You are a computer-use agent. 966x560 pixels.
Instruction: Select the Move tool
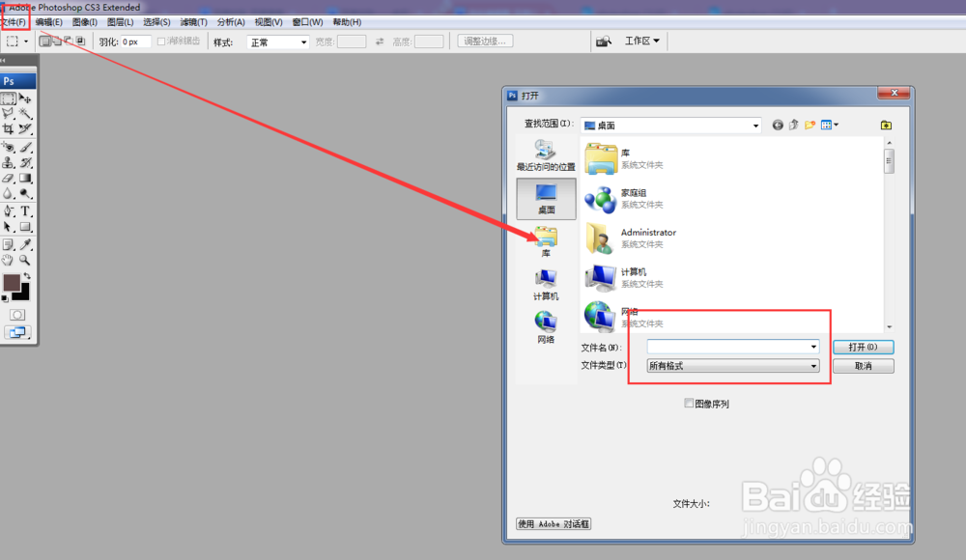tap(25, 98)
